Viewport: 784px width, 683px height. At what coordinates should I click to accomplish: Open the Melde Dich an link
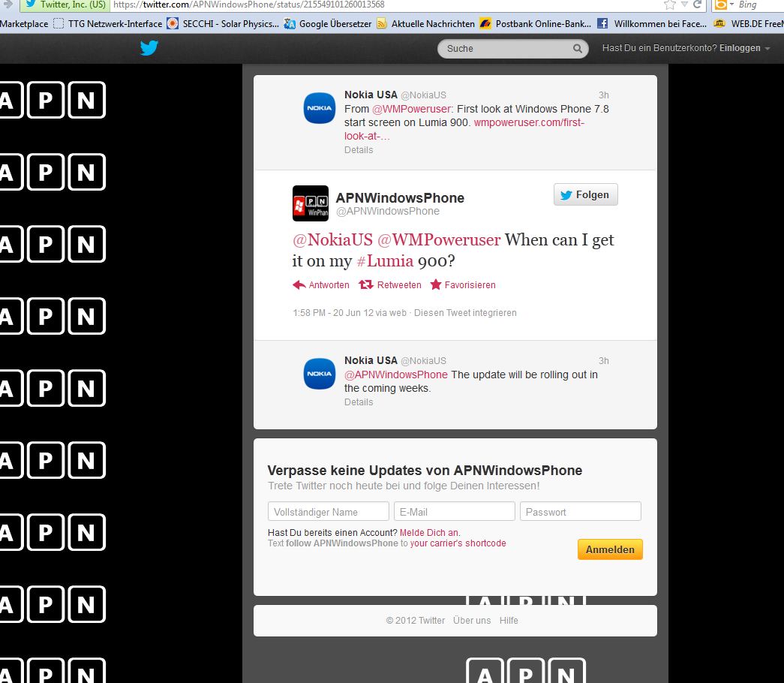(429, 532)
